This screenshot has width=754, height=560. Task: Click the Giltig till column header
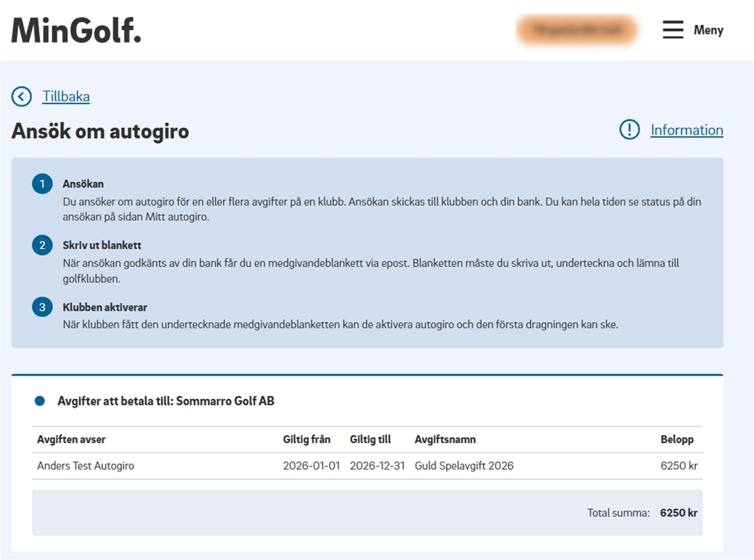(x=370, y=439)
